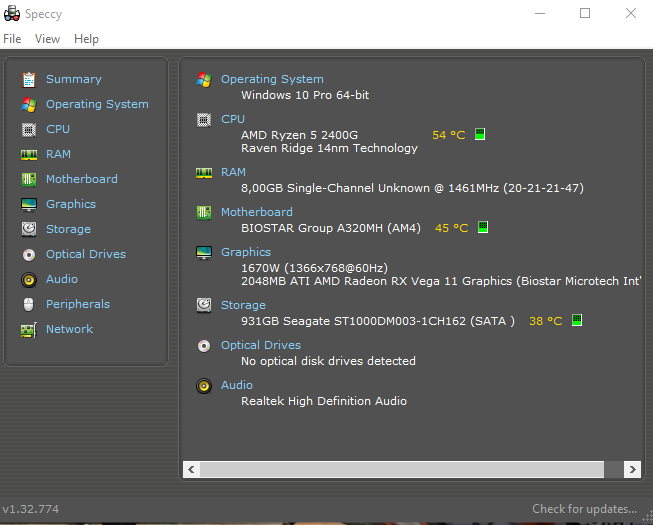
Task: Select Motherboard in the sidebar
Action: pyautogui.click(x=82, y=179)
